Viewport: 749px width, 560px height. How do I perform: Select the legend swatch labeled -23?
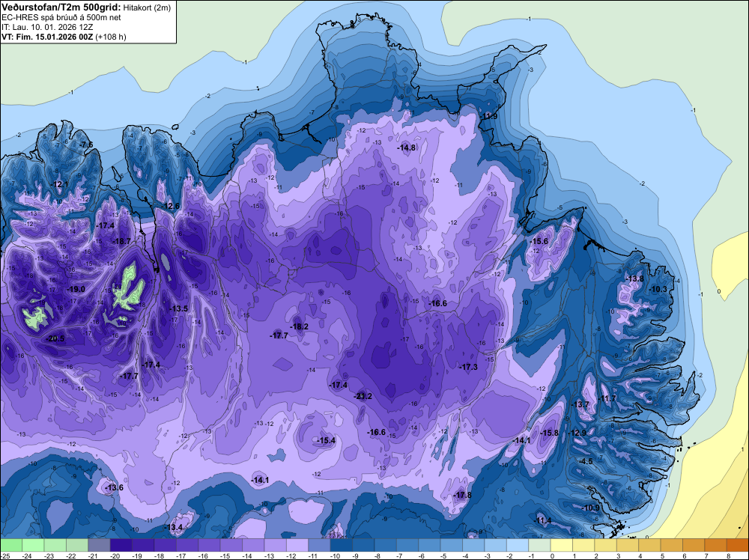[x=55, y=545]
